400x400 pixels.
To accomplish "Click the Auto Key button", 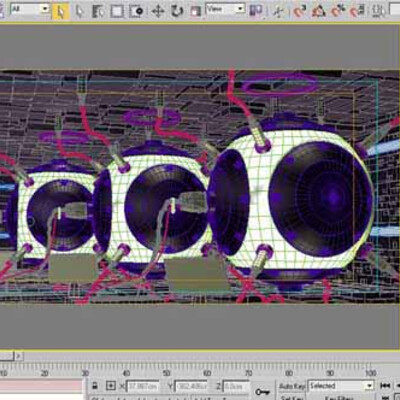I will tap(292, 386).
